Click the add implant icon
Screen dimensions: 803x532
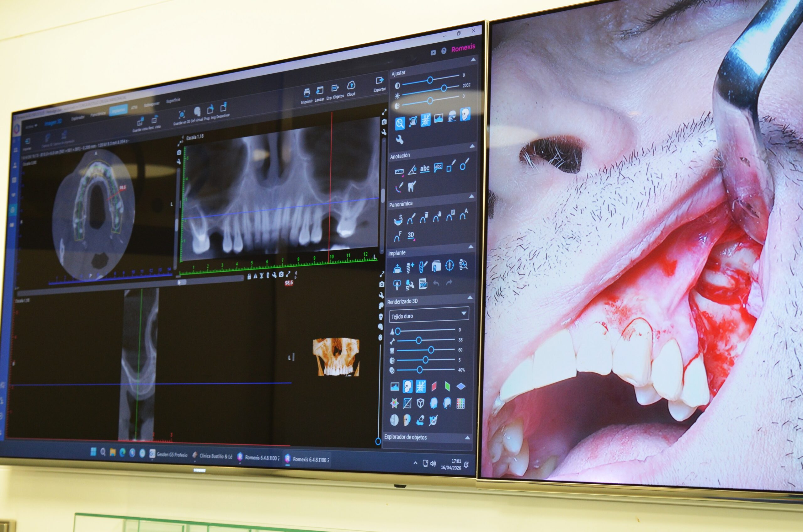[x=410, y=268]
